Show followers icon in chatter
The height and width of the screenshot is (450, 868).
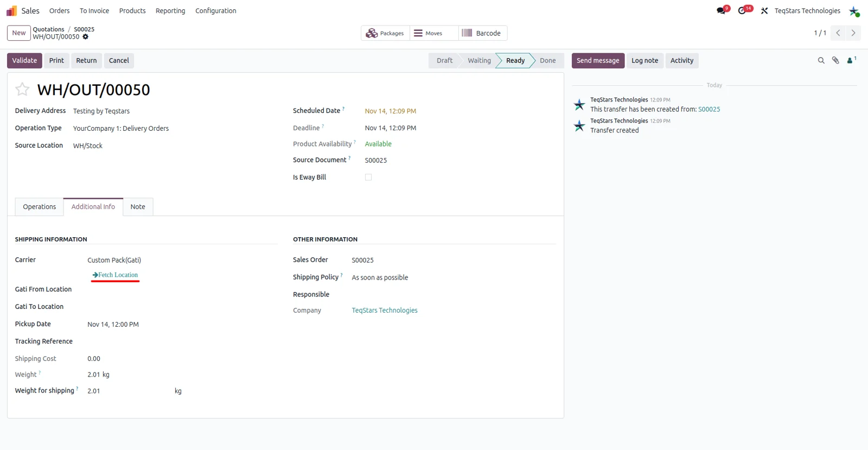pyautogui.click(x=851, y=60)
